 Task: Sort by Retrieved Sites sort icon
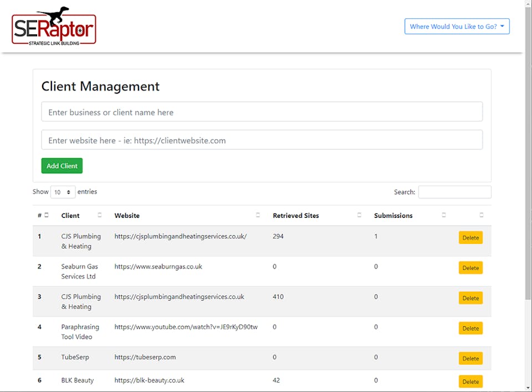pyautogui.click(x=359, y=215)
